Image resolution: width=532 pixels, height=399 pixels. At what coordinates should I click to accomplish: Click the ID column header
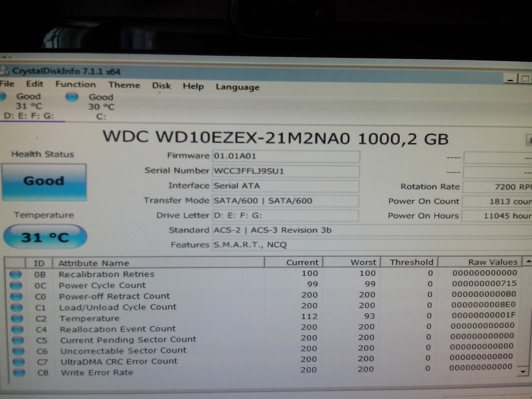point(39,263)
